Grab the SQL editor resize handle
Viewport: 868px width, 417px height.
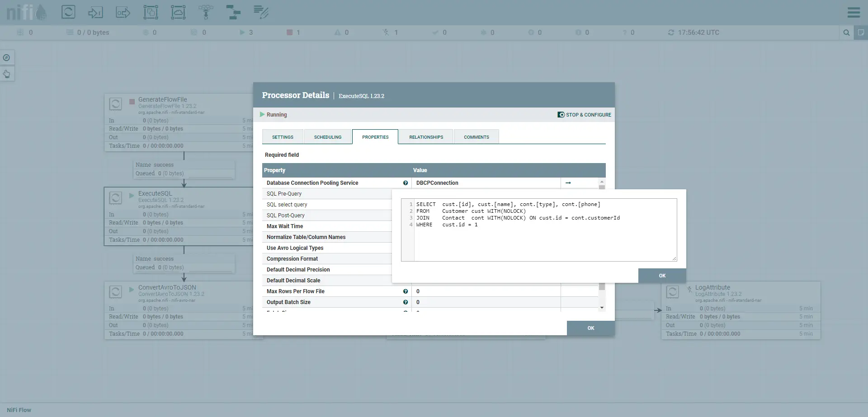(674, 258)
